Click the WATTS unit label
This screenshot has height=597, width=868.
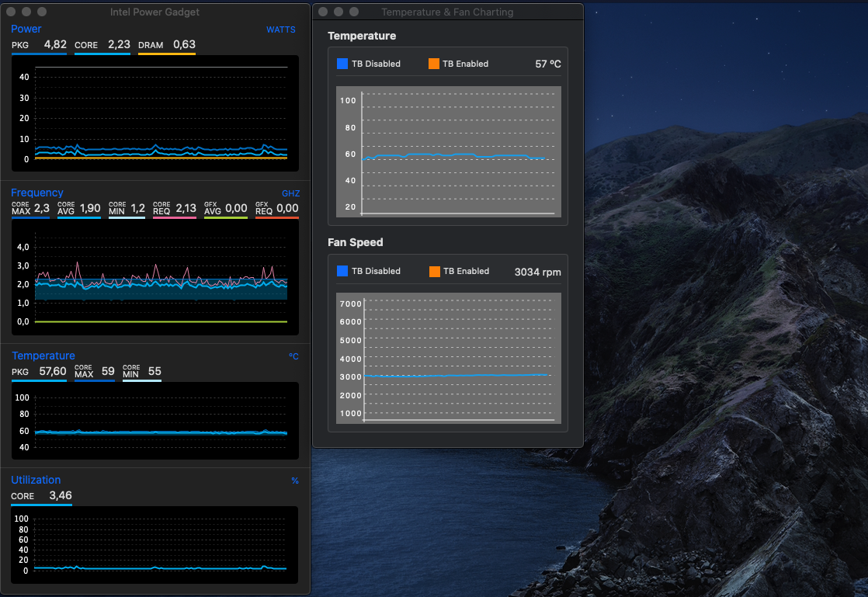(x=280, y=30)
